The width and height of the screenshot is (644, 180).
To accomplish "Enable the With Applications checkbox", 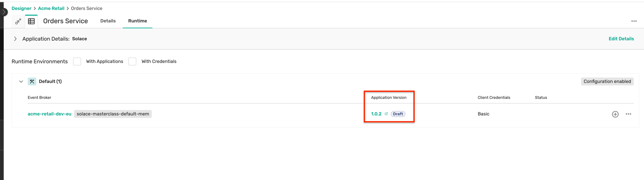I will (x=77, y=61).
